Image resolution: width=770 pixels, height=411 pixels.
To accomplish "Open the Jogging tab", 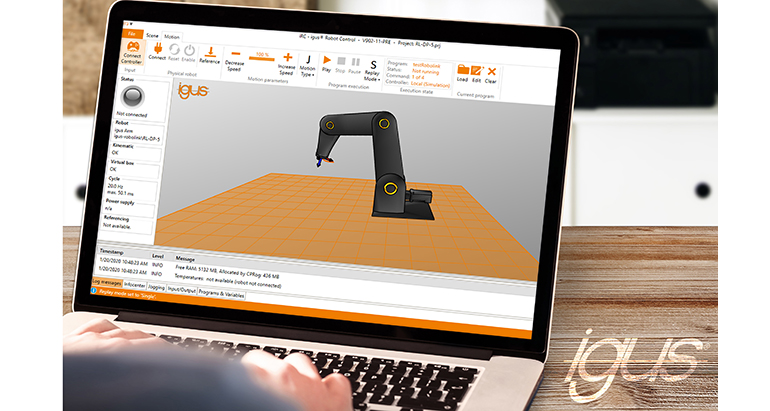I will click(156, 287).
